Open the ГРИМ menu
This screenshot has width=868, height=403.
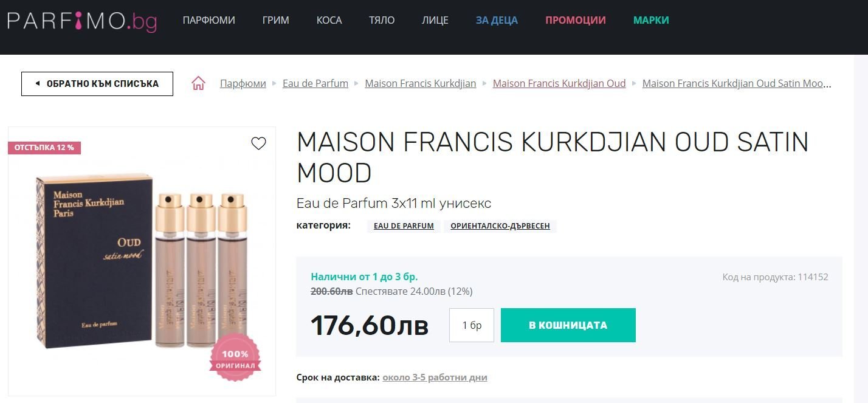point(276,20)
